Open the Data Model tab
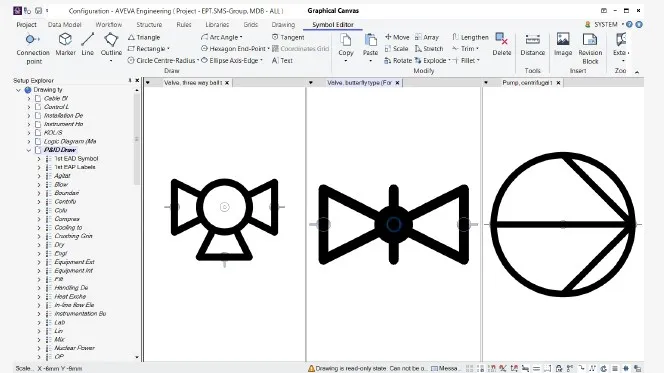664x373 pixels. [64, 25]
